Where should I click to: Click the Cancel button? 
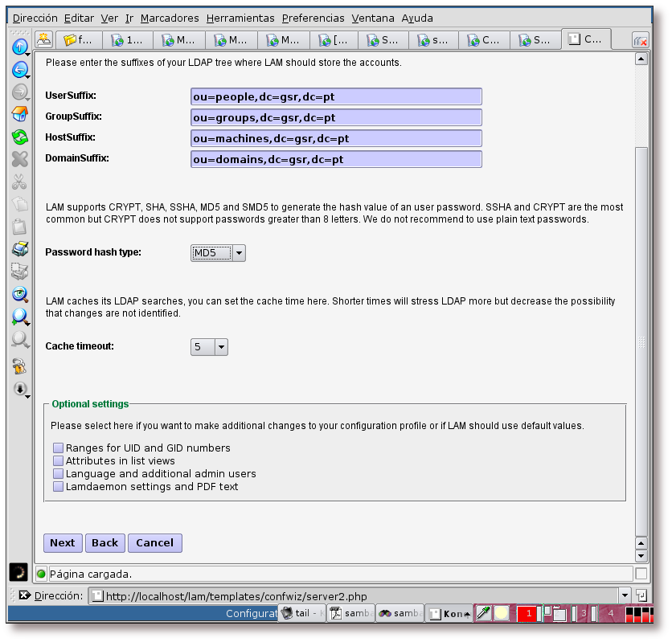[154, 543]
